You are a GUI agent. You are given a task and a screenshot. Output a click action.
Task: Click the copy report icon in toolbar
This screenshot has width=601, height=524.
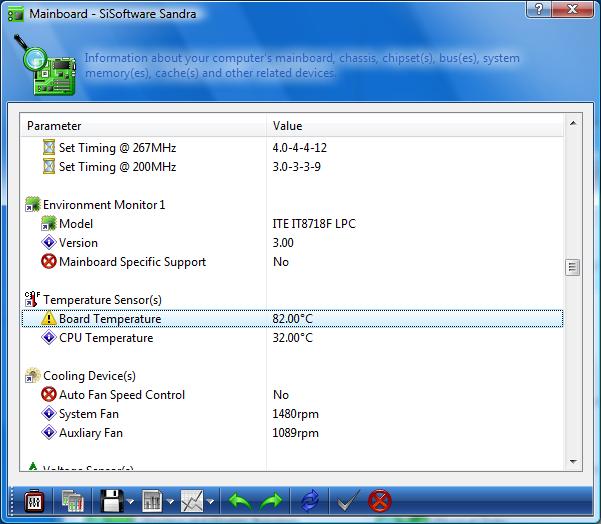point(73,501)
